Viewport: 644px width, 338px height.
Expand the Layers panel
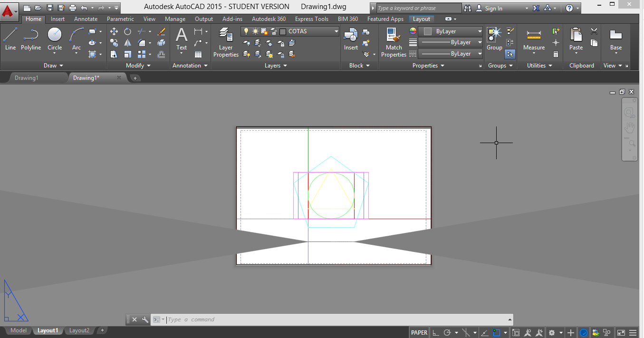tap(276, 66)
